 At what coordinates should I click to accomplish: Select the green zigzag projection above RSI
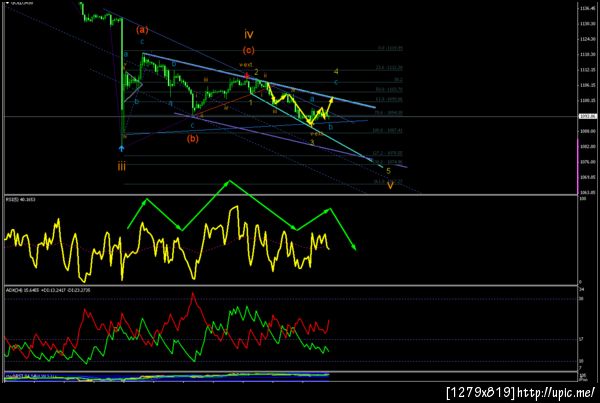click(x=242, y=214)
